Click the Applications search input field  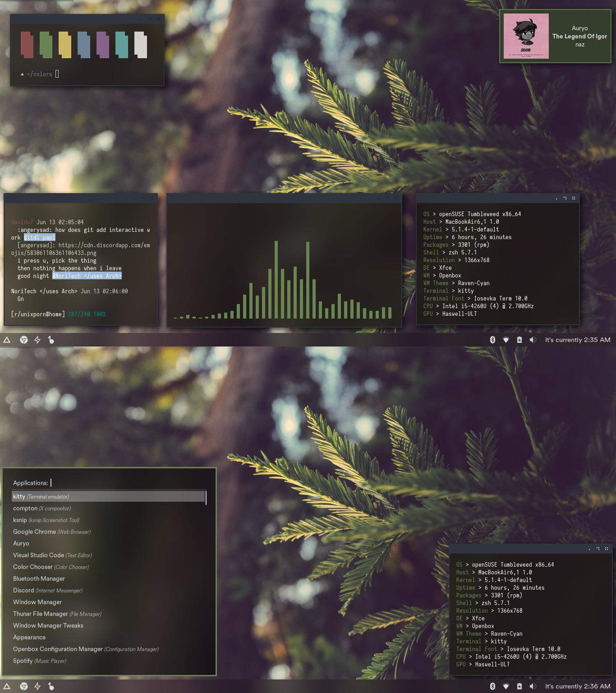tap(51, 483)
